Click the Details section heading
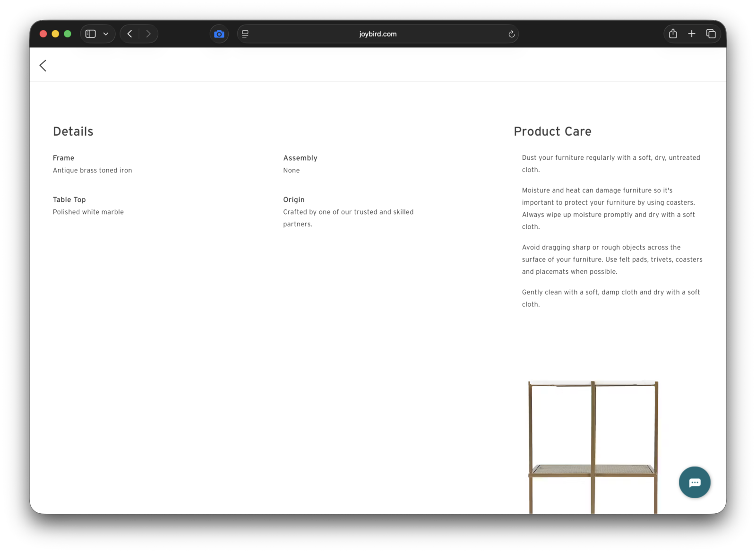 pyautogui.click(x=73, y=131)
